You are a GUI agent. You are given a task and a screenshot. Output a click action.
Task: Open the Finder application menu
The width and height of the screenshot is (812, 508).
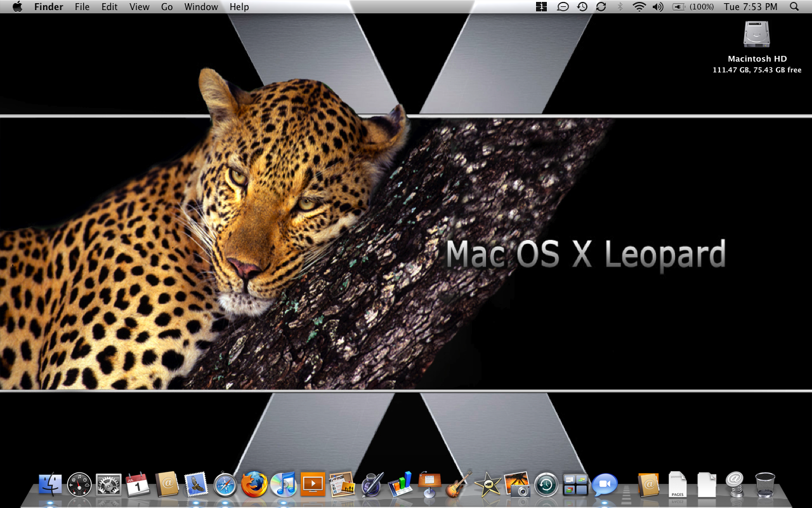click(48, 7)
